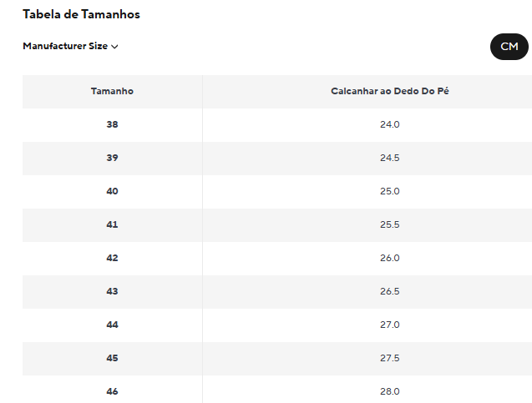Click the 25.5 measurement value
This screenshot has width=532, height=403.
(x=389, y=224)
